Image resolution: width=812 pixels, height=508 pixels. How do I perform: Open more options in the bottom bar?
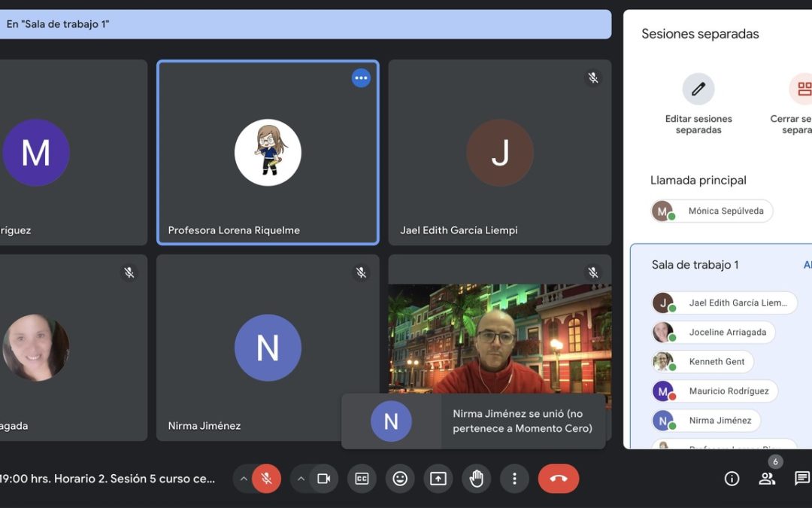[x=514, y=479]
